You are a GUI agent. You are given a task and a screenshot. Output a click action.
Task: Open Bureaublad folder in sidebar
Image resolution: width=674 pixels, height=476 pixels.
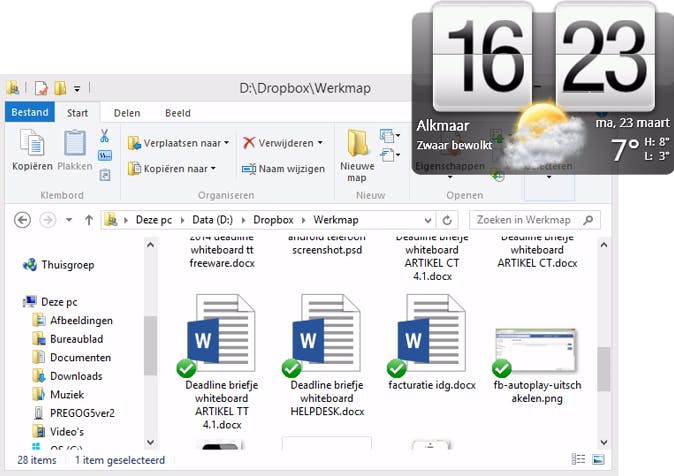68,339
